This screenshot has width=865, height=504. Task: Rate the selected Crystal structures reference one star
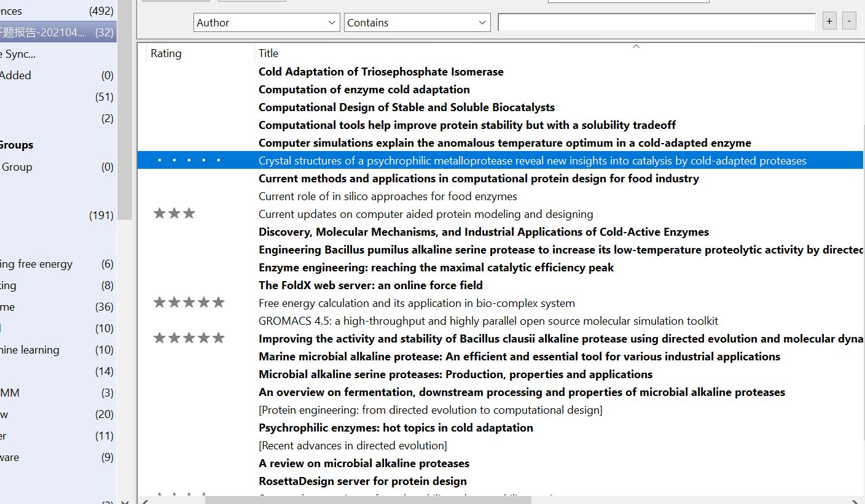tap(159, 160)
